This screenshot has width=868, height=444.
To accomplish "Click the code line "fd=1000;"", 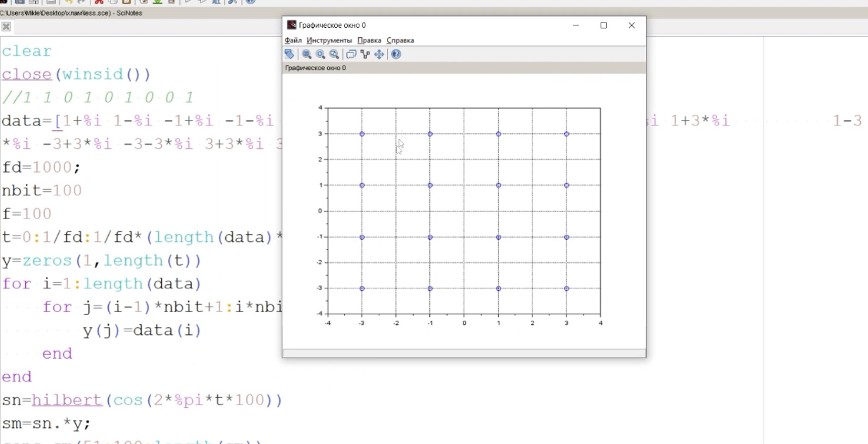I will [41, 168].
